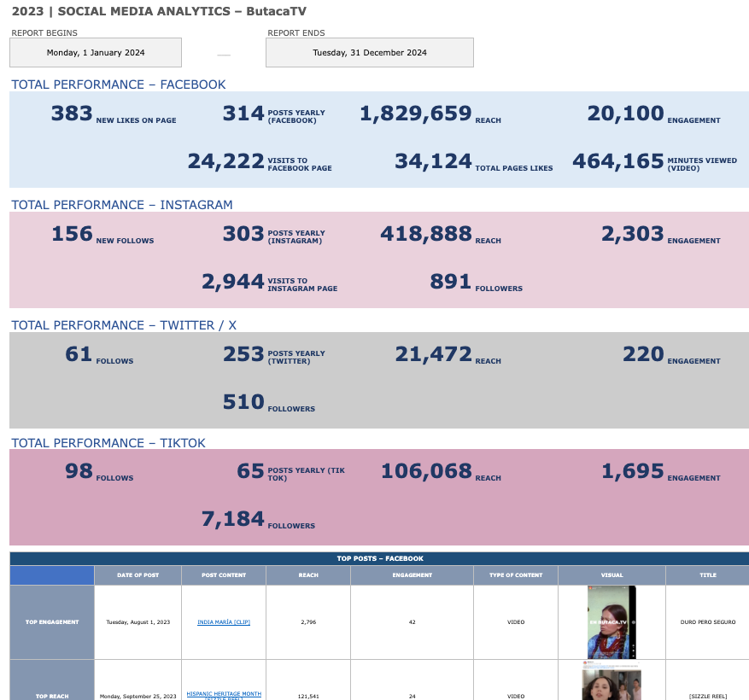Click the Facebook reach value "1,829,659"
The width and height of the screenshot is (749, 700).
click(416, 114)
